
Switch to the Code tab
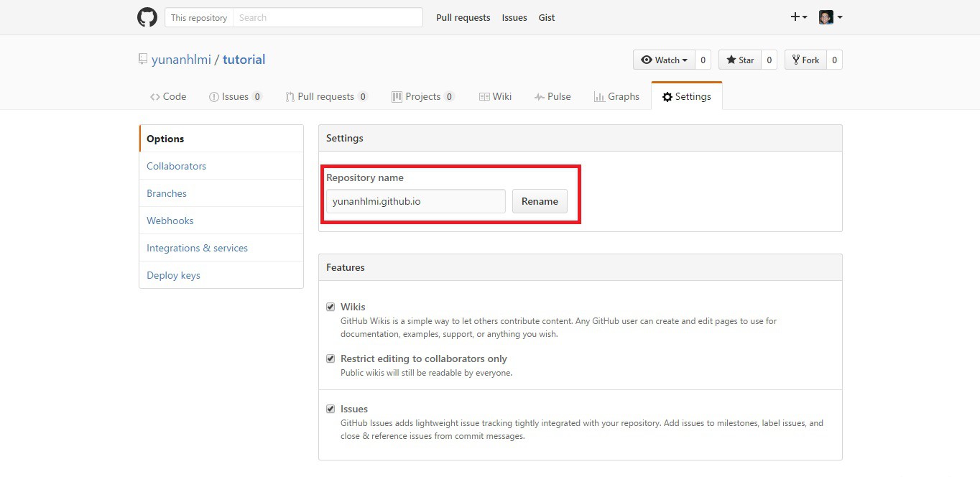tap(168, 96)
